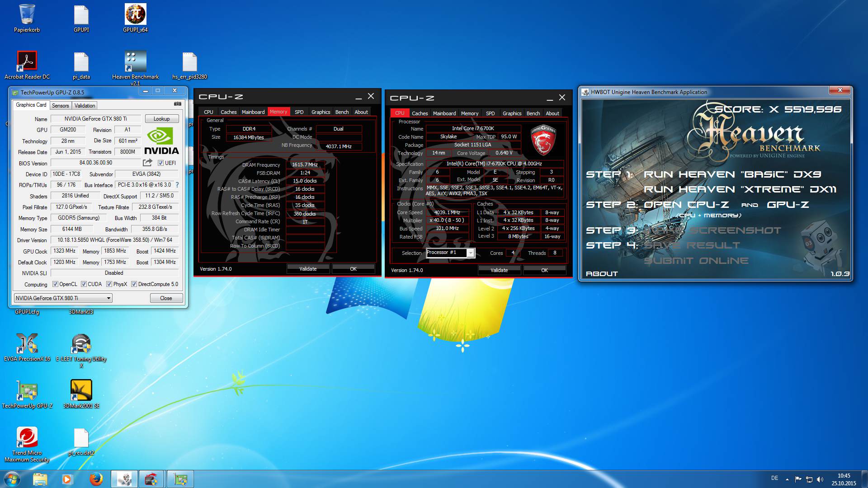Switch to GPU-Z taskbar item
868x488 pixels.
(180, 479)
